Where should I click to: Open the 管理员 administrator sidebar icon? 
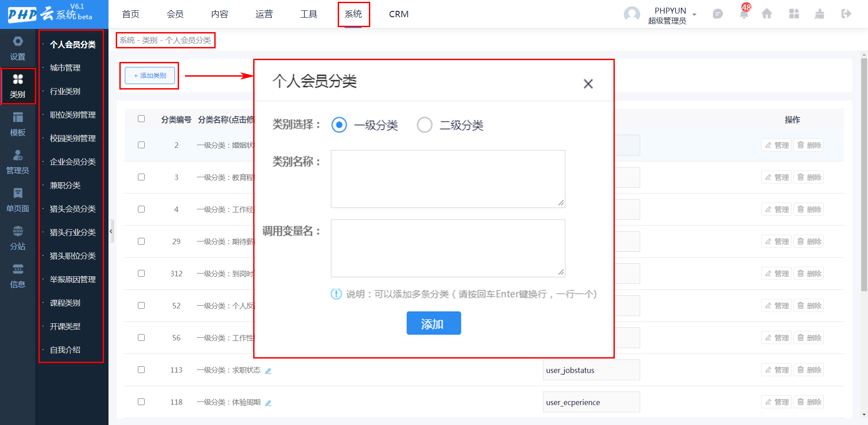click(18, 162)
